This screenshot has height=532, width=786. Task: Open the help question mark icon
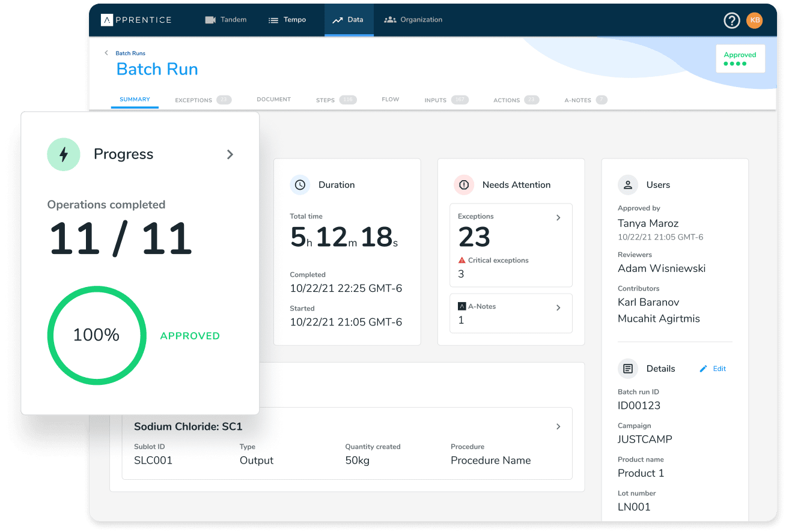point(731,20)
